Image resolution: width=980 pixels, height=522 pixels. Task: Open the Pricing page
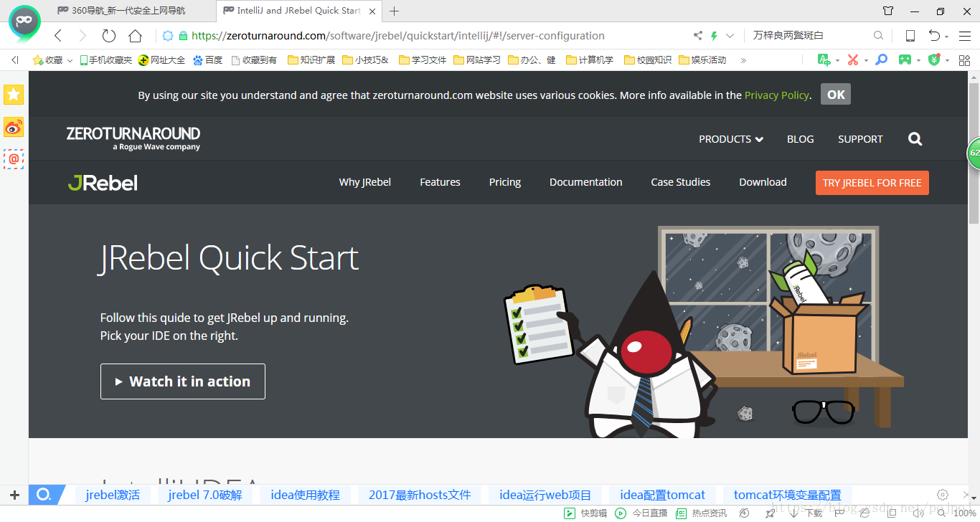pos(505,182)
